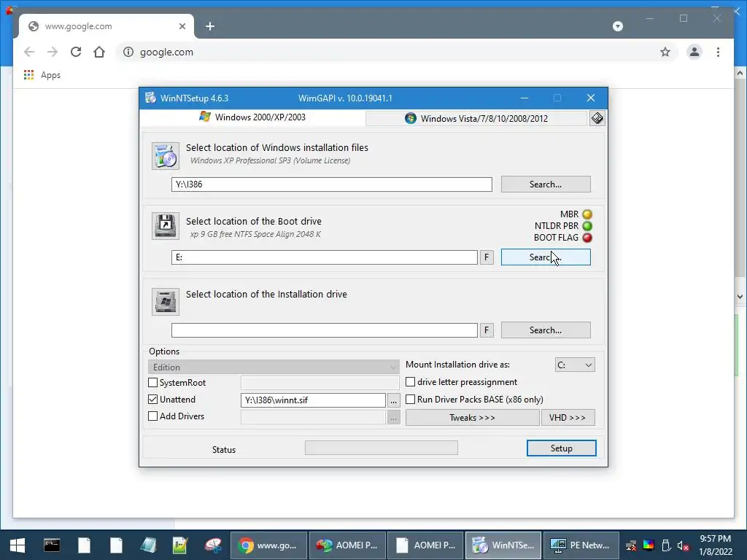
Task: Click Search for Installation drive
Action: pos(546,330)
